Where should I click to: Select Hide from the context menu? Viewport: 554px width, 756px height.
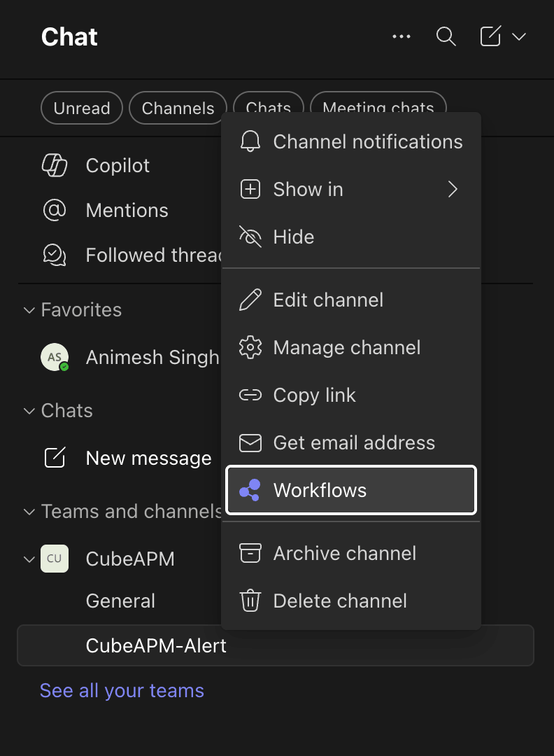point(294,237)
